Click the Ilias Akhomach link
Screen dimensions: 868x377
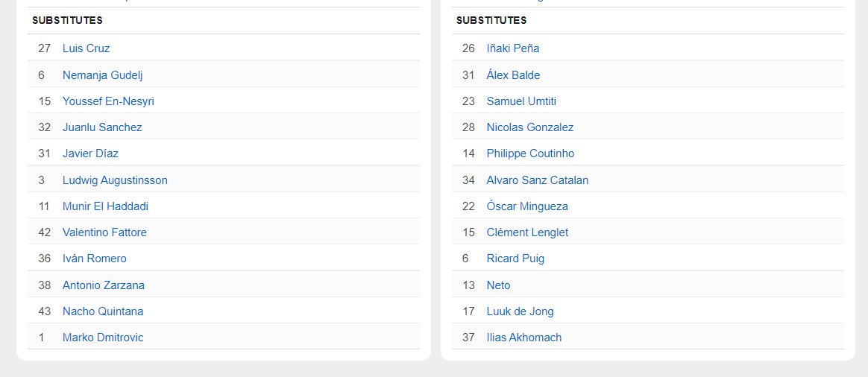524,338
